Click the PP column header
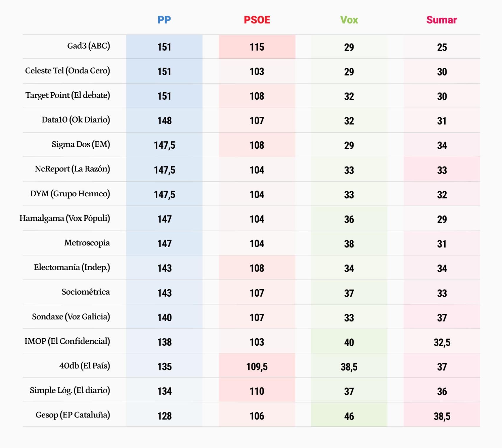 point(164,20)
